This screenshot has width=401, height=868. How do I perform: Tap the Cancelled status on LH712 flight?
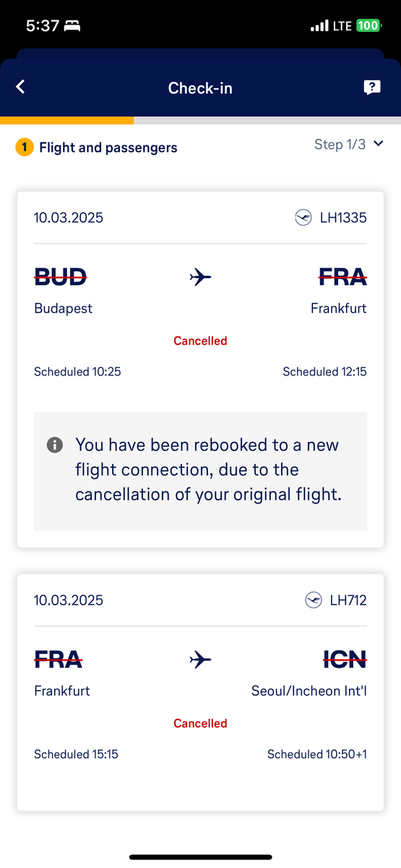click(200, 723)
